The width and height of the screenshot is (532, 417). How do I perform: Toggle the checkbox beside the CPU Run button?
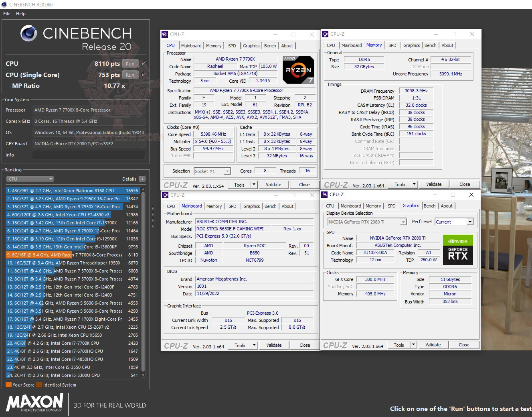tap(144, 63)
